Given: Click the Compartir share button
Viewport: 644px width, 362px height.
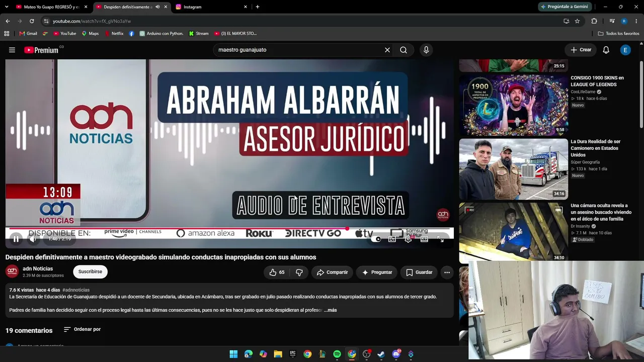Looking at the screenshot, I should (332, 272).
